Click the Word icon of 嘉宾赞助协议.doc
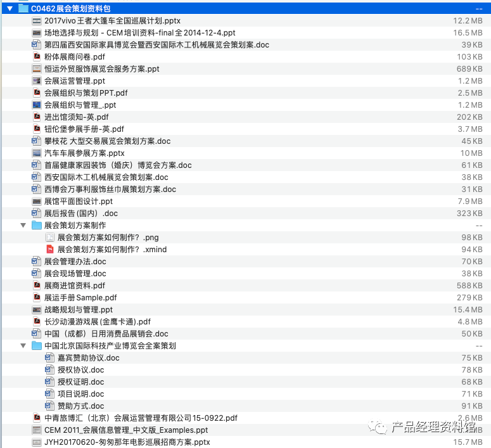491x448 pixels. tap(49, 358)
